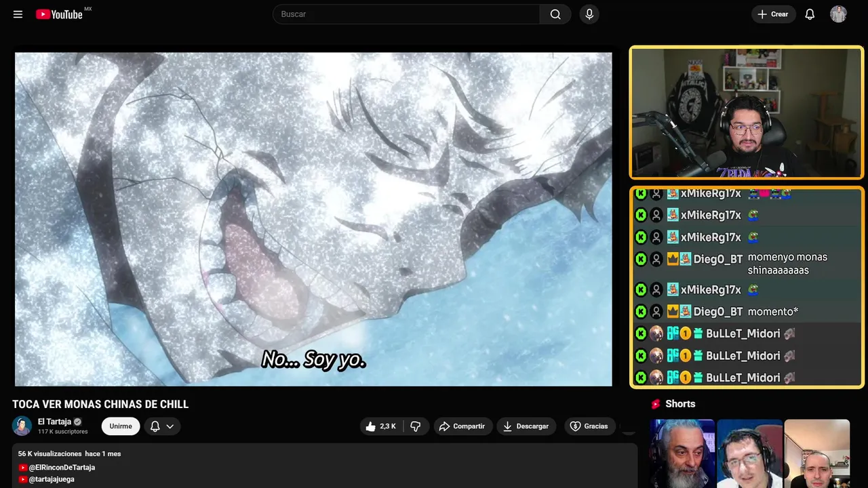Screen dimensions: 868x488
Task: Click the Unirme button
Action: click(x=121, y=426)
